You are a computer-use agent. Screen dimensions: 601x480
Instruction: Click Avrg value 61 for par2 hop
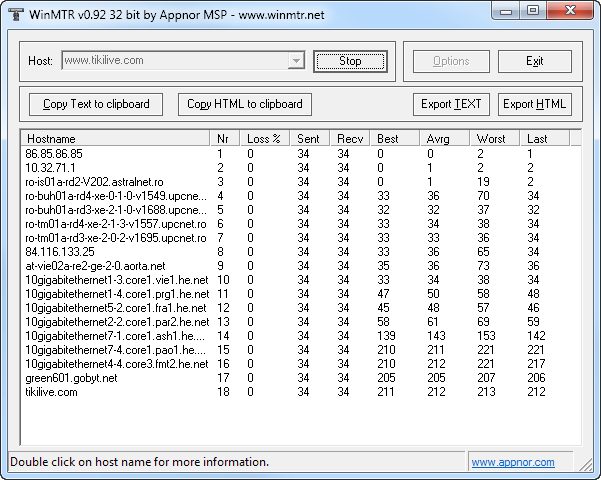pos(433,322)
